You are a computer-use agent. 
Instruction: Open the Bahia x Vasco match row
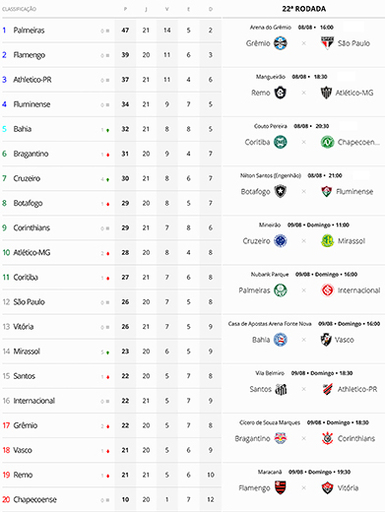(x=304, y=336)
